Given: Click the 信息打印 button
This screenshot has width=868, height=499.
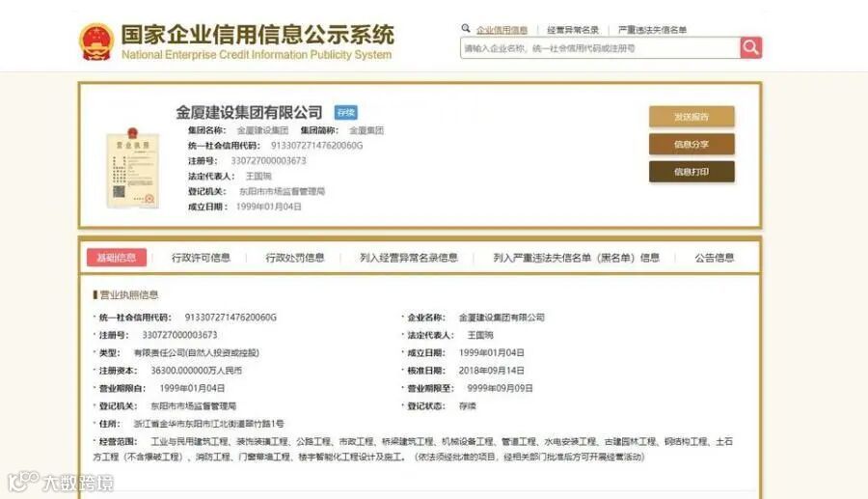Looking at the screenshot, I should (x=692, y=172).
